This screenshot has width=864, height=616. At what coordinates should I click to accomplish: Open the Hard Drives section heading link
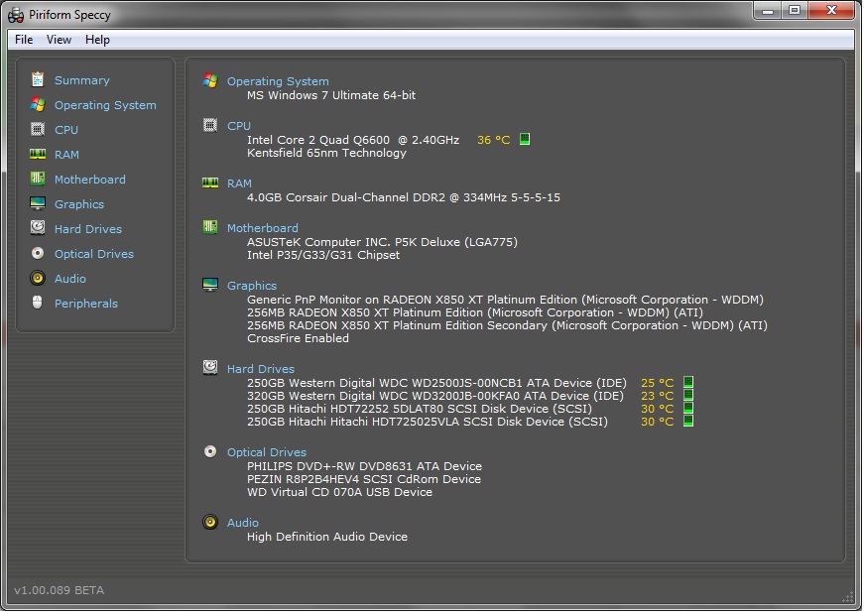pos(261,369)
